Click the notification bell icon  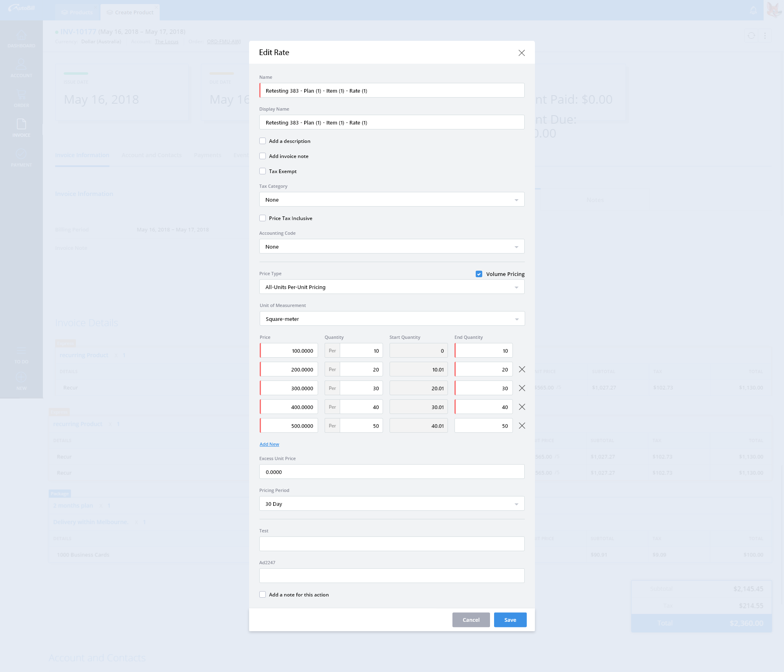coord(753,10)
